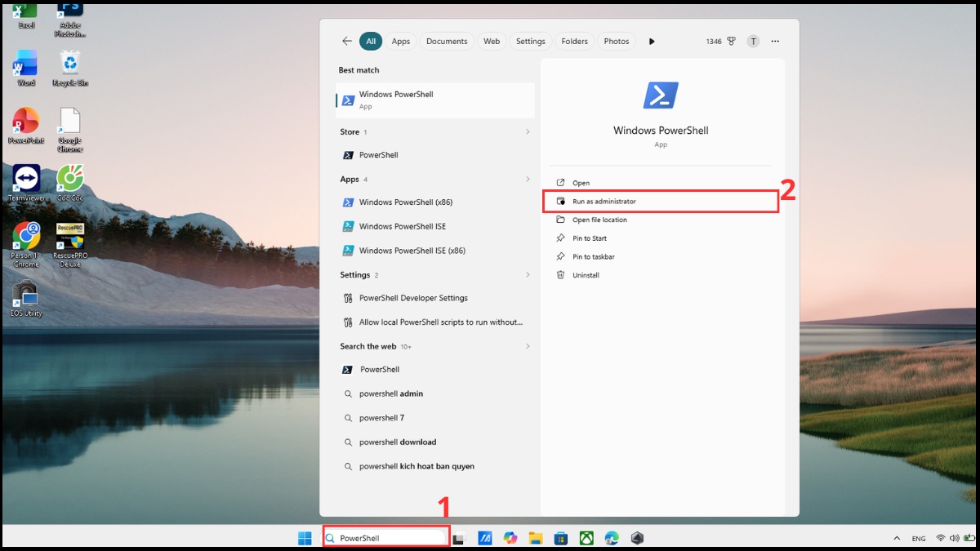Open the search panel more options ellipsis

775,41
